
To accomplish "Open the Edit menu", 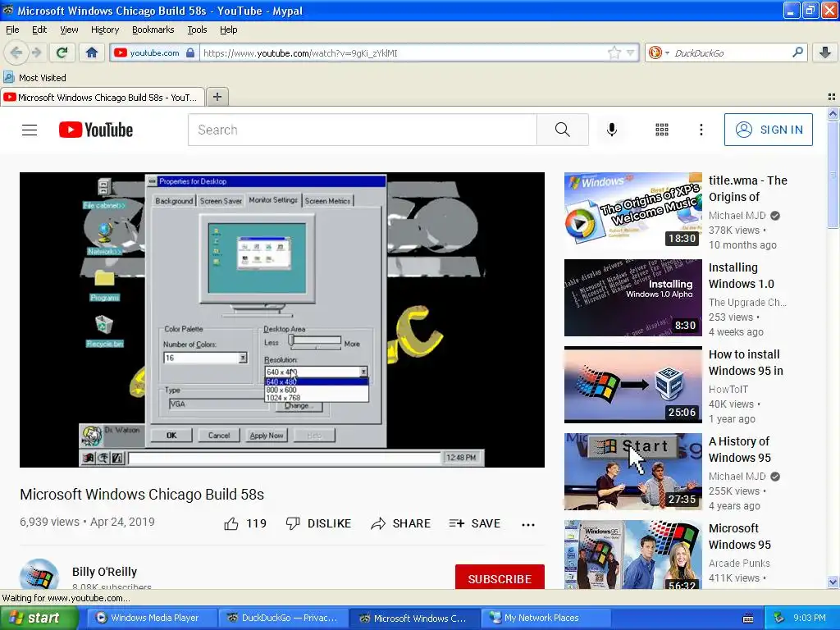I will pos(39,30).
